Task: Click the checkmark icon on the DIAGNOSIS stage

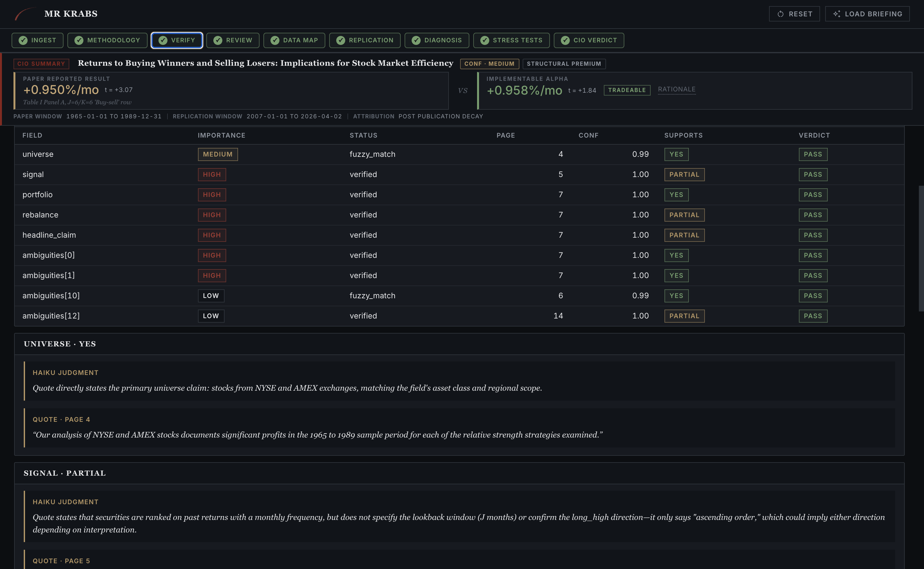Action: tap(416, 40)
